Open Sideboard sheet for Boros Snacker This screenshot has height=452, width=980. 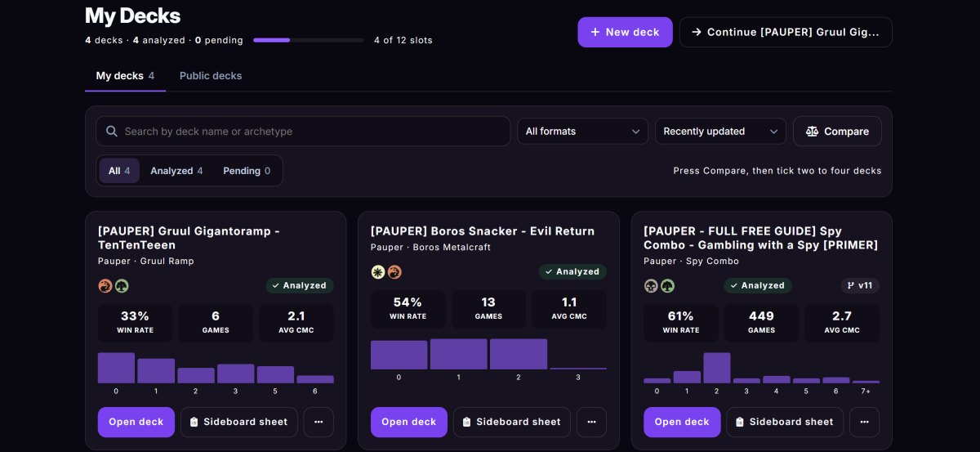click(x=512, y=423)
